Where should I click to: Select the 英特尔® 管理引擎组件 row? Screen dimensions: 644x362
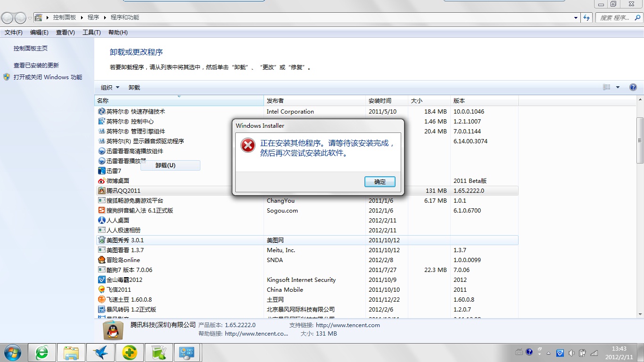(306, 132)
